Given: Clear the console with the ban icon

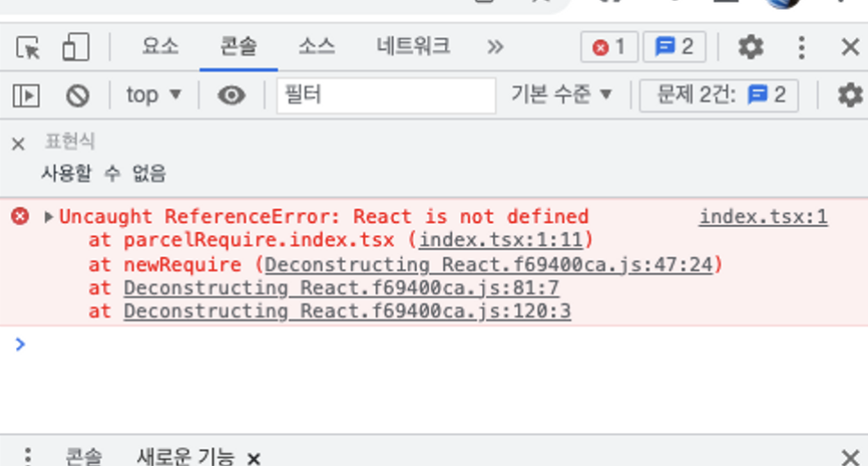Looking at the screenshot, I should pyautogui.click(x=77, y=95).
